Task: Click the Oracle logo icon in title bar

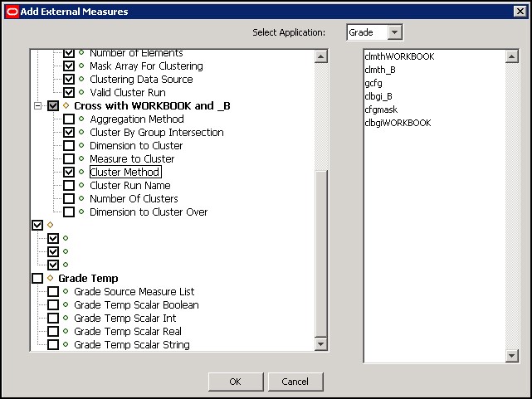Action: 12,12
